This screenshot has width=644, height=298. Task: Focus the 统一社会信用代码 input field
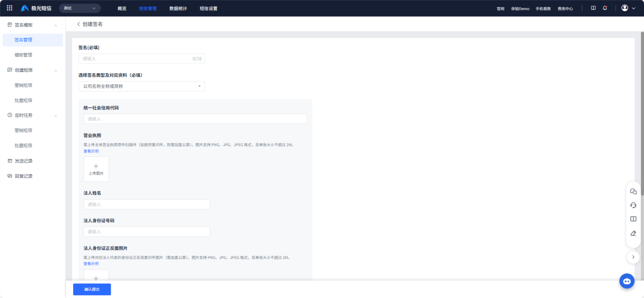point(195,119)
